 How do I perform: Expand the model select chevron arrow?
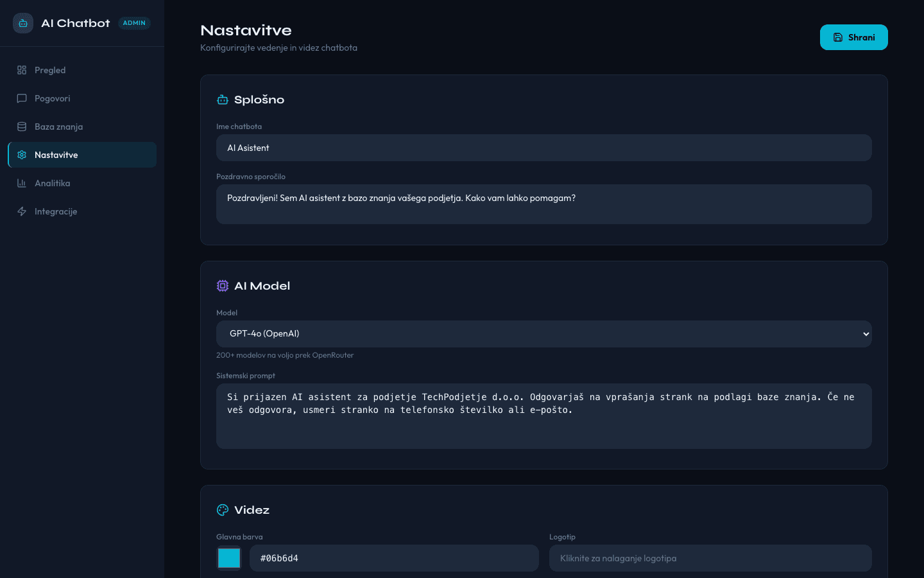tap(866, 334)
